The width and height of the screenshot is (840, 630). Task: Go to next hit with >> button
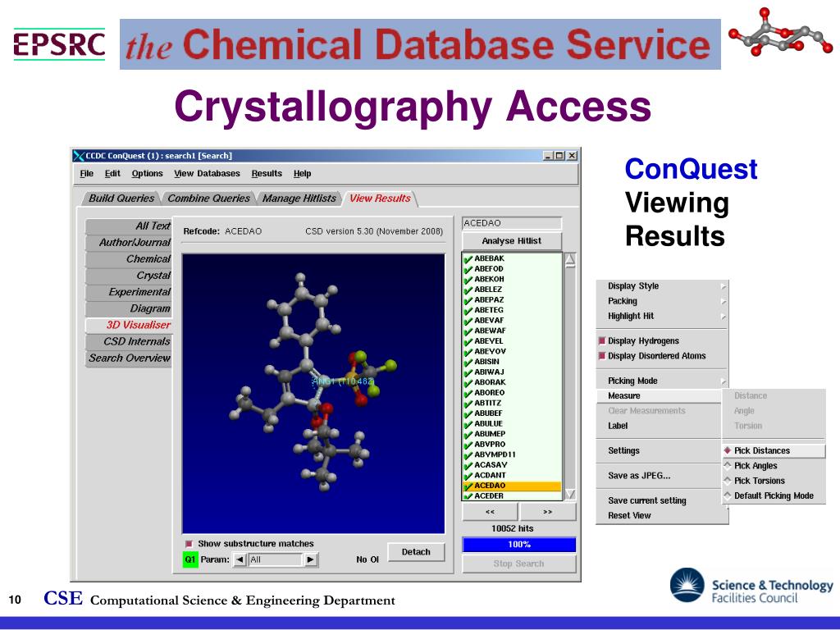click(547, 512)
